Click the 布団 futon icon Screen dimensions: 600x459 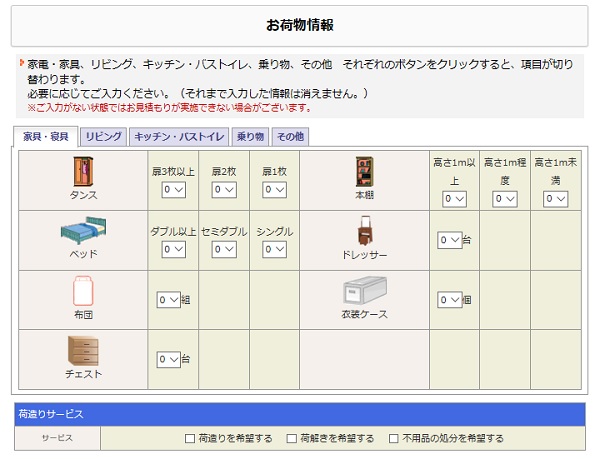pyautogui.click(x=83, y=291)
